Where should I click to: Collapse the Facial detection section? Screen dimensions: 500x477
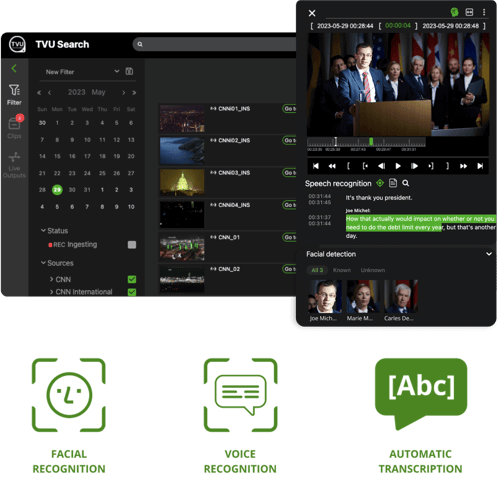[489, 254]
